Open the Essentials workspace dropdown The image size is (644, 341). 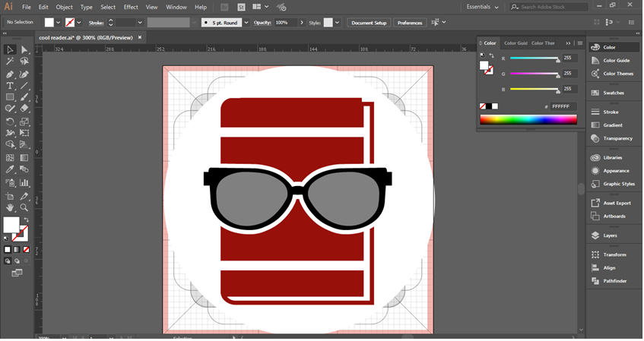click(x=483, y=7)
